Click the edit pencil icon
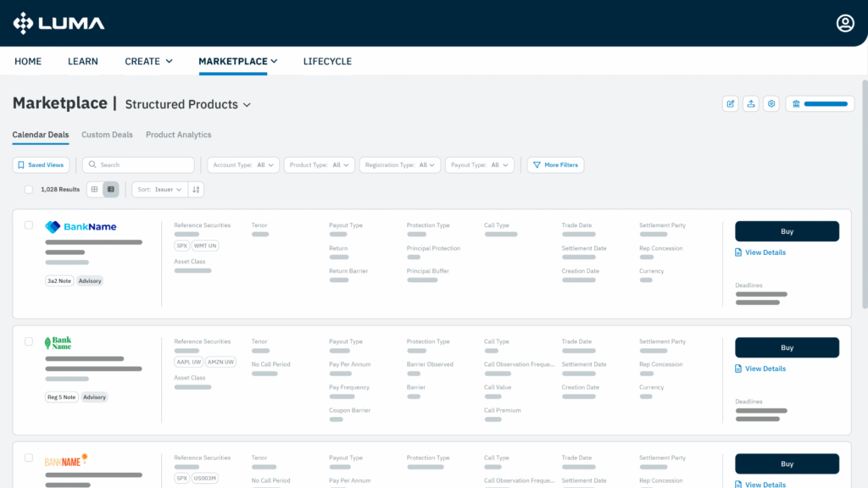868x488 pixels. [x=730, y=103]
